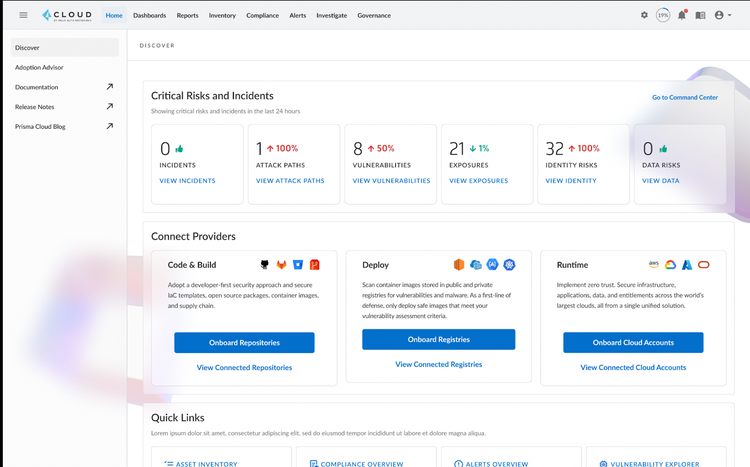
Task: Click the GitHub icon in Code & Build
Action: 265,265
